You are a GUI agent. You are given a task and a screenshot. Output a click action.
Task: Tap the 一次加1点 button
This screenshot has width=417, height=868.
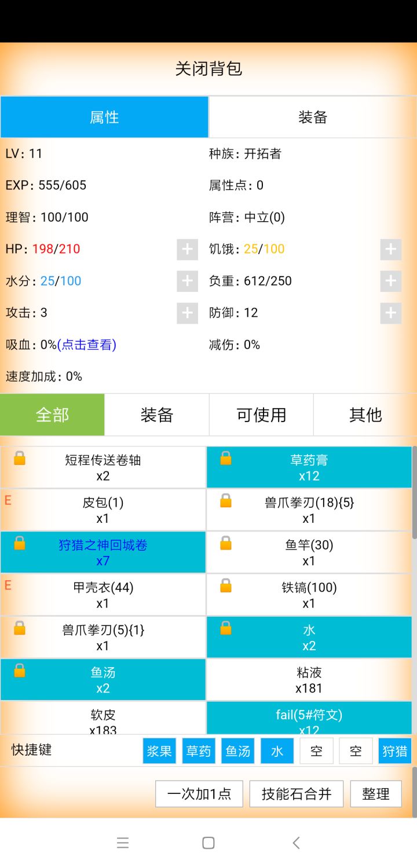(199, 794)
